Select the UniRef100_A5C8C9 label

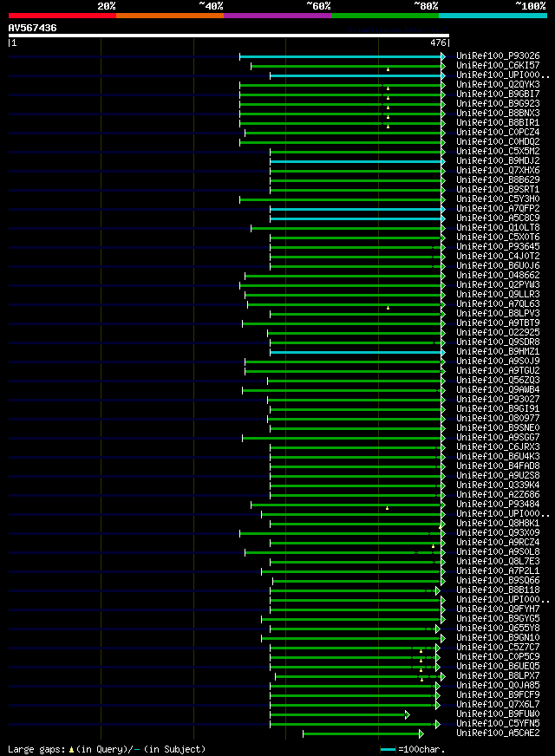coord(498,218)
